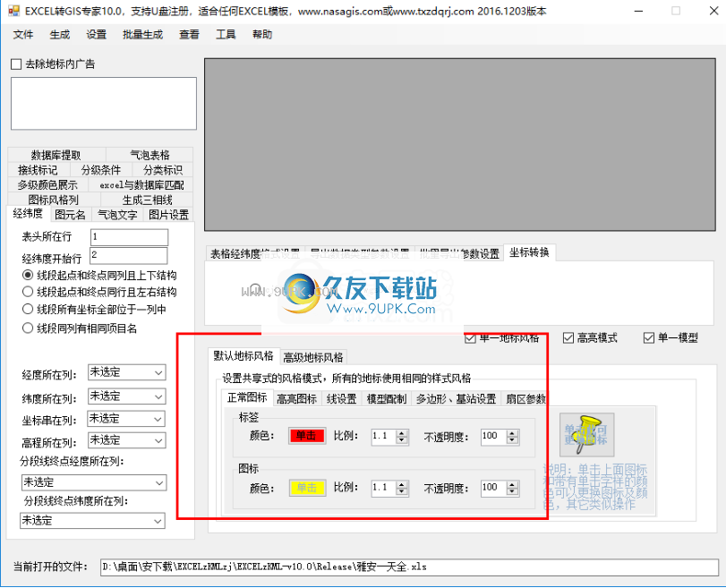Screen dimensions: 726x588
Task: Open 高程所在列 dropdown
Action: [126, 440]
